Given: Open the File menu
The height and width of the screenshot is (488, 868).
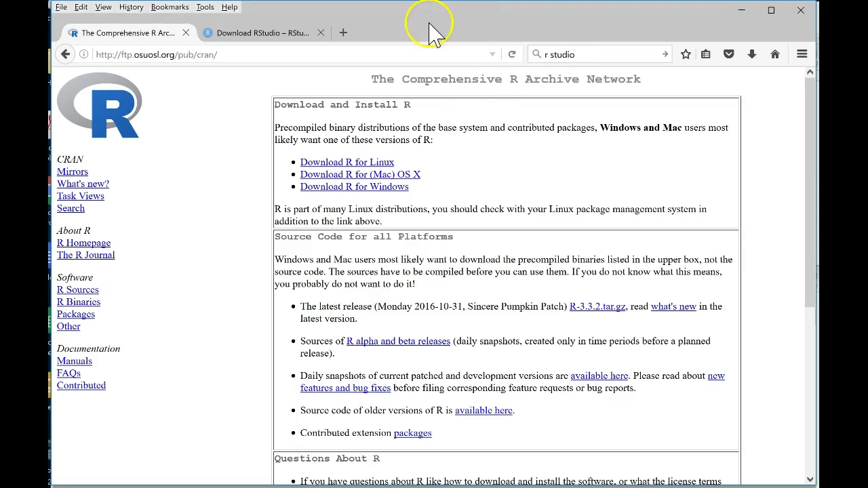Looking at the screenshot, I should pyautogui.click(x=61, y=7).
